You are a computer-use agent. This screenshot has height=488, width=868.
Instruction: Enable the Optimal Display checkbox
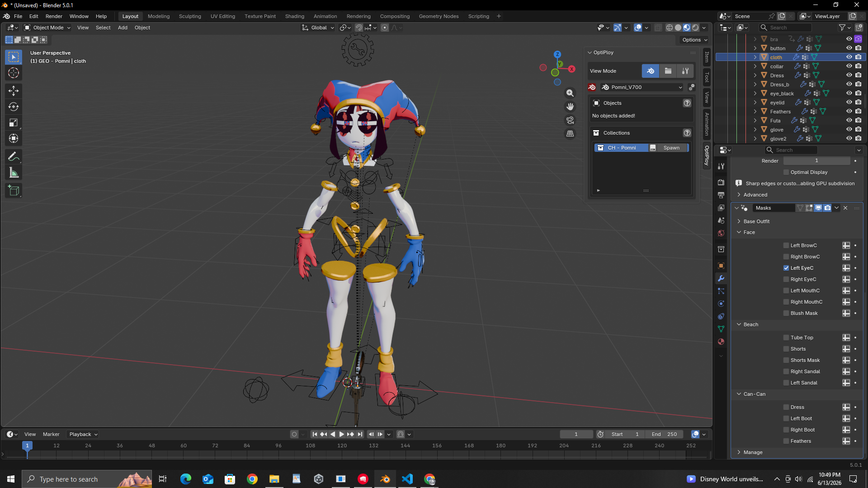(x=786, y=172)
